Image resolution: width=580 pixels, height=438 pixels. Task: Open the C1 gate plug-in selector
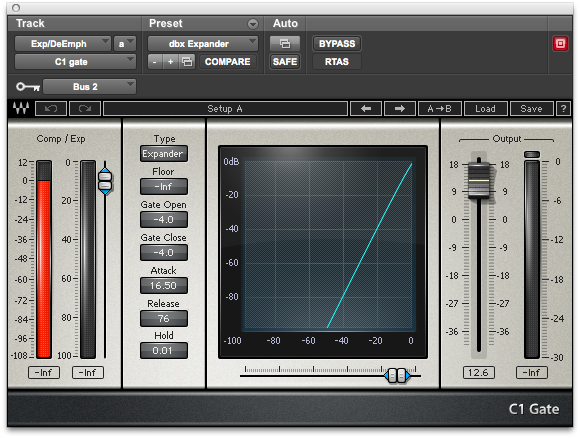(x=75, y=62)
